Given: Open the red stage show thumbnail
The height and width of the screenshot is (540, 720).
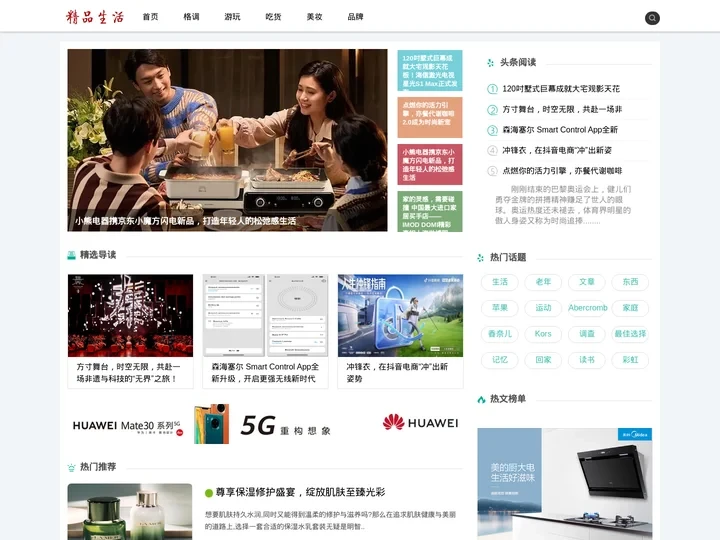Looking at the screenshot, I should coord(130,315).
